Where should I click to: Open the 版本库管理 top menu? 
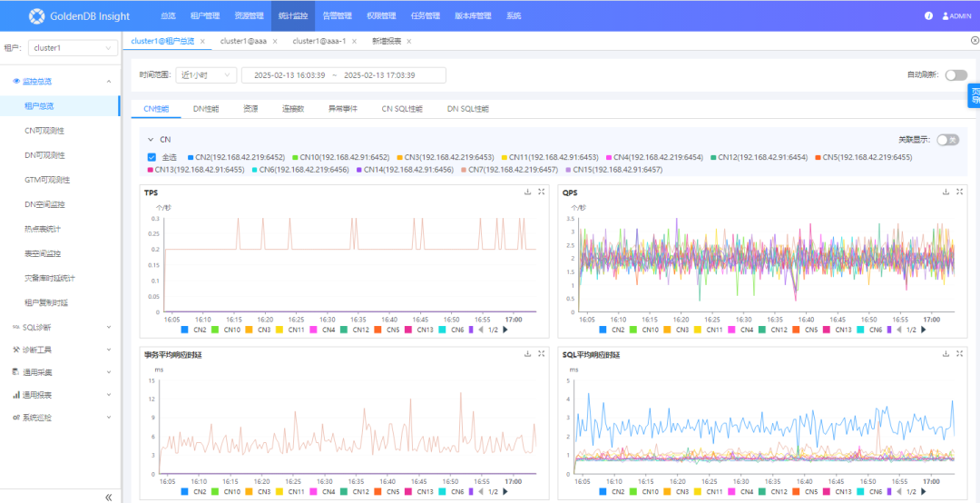473,16
